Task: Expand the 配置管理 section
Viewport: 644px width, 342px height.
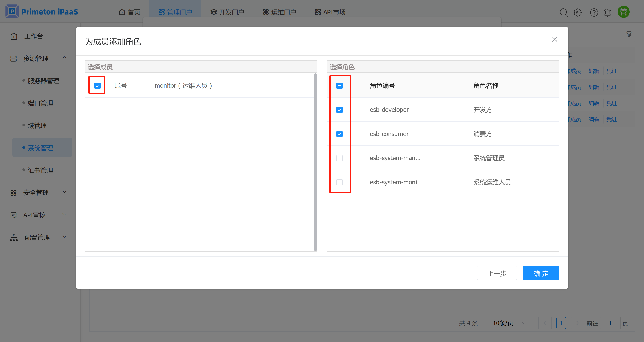Action: coord(64,236)
